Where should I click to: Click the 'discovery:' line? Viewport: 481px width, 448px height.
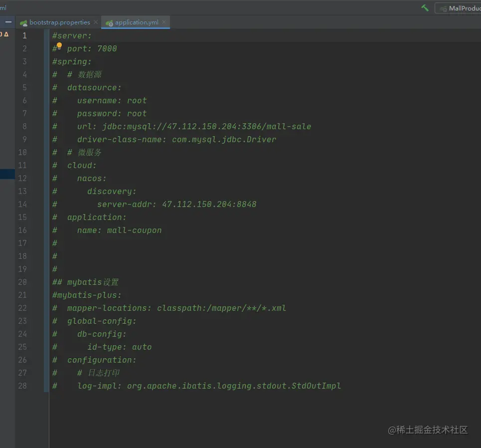point(112,191)
